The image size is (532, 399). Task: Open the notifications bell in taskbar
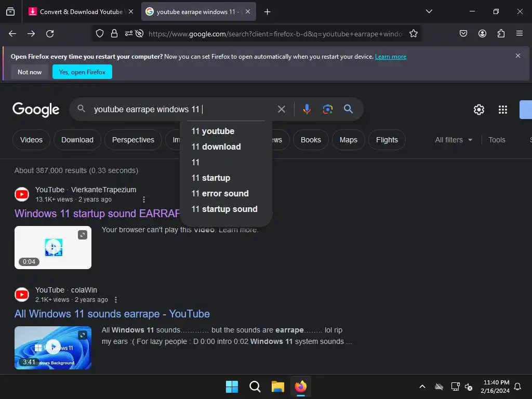(517, 387)
